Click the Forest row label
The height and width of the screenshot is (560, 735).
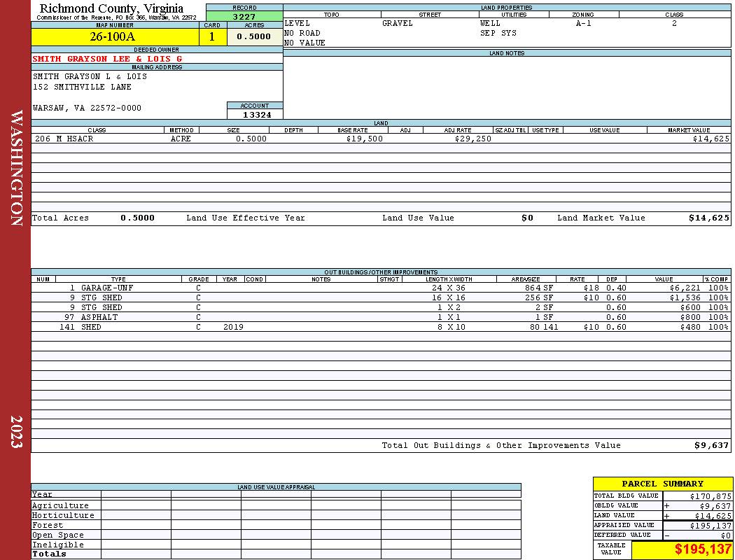48,525
